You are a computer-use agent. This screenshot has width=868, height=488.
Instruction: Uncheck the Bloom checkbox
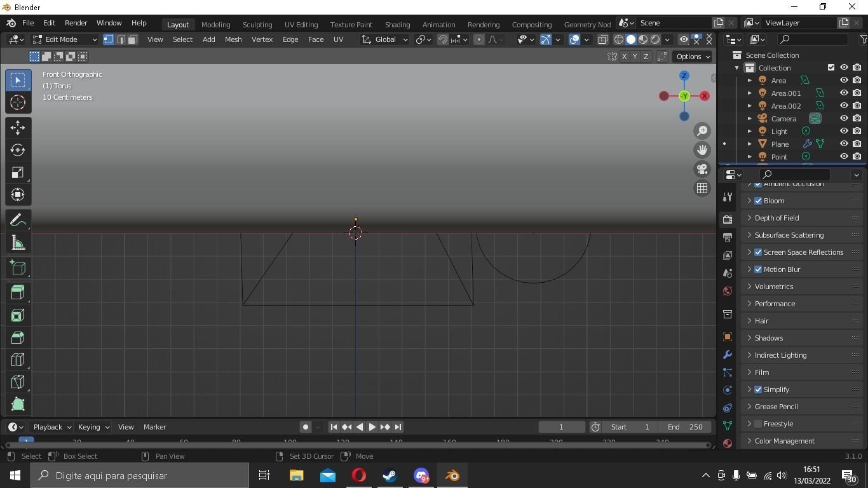(758, 201)
